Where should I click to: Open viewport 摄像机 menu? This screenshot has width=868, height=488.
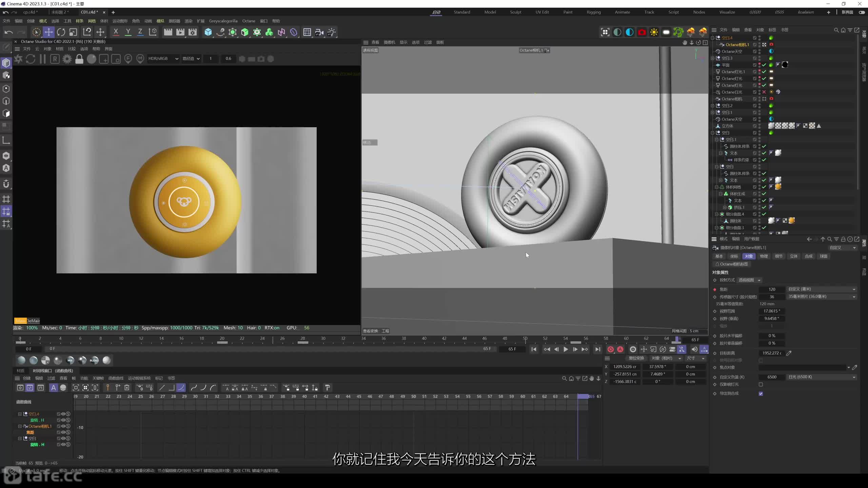click(389, 42)
